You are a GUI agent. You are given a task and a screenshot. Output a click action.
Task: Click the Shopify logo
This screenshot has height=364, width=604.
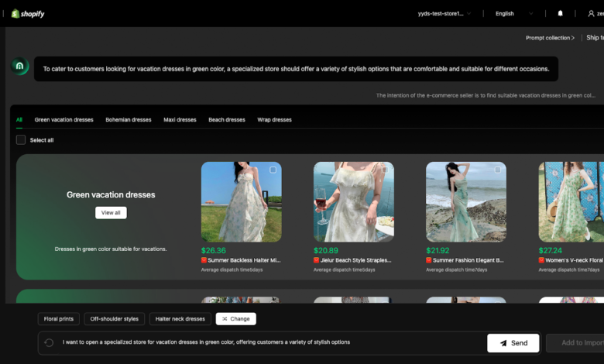point(27,13)
